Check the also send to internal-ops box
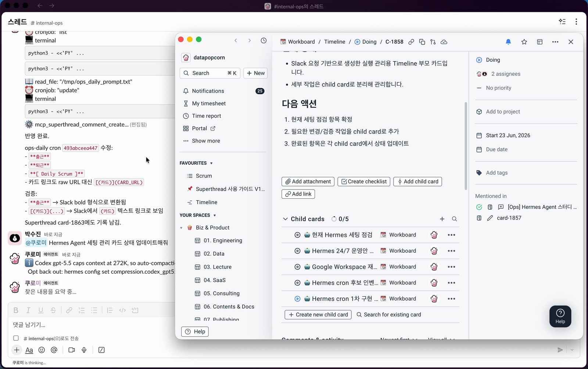The image size is (588, 369). 16,338
